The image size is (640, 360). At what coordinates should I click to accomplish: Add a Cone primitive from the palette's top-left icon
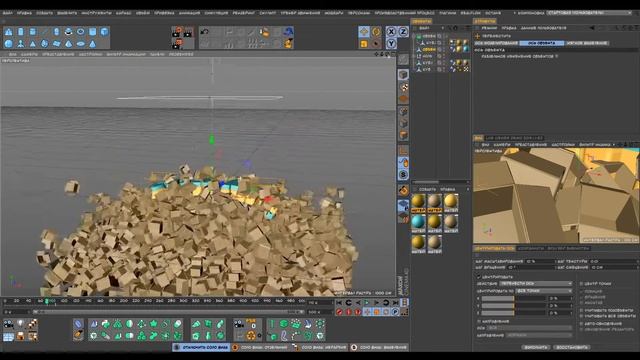coord(9,32)
